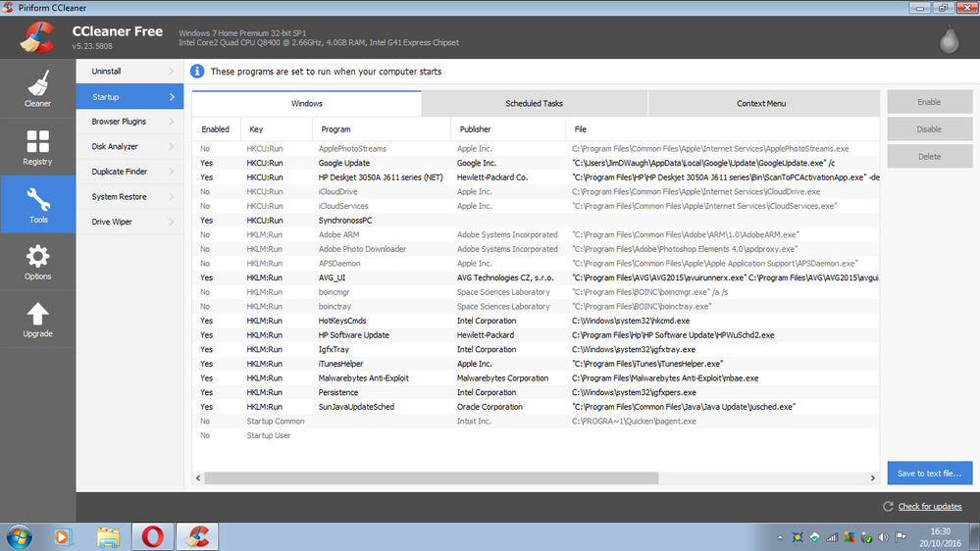
Task: Select the boincmgr entry
Action: tap(536, 292)
